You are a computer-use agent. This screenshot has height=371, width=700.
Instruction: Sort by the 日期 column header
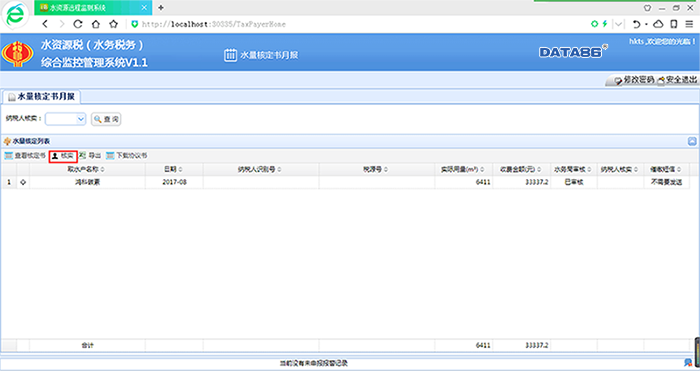coord(174,170)
